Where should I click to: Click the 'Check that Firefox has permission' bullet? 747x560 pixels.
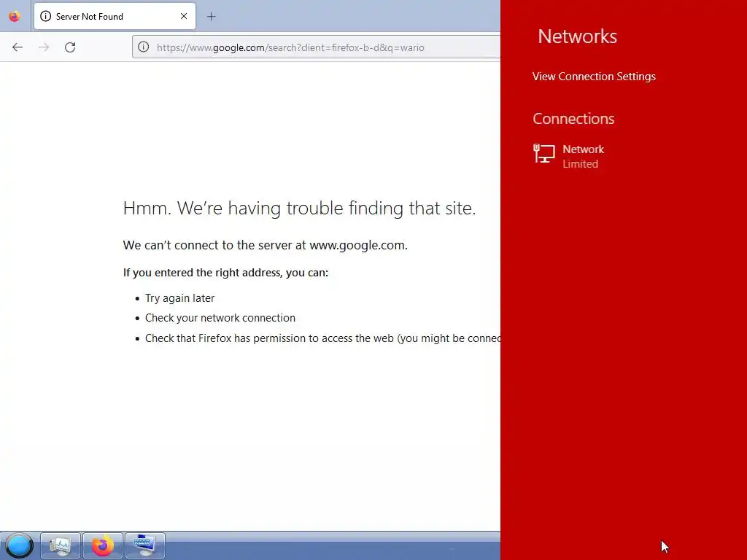(x=322, y=338)
